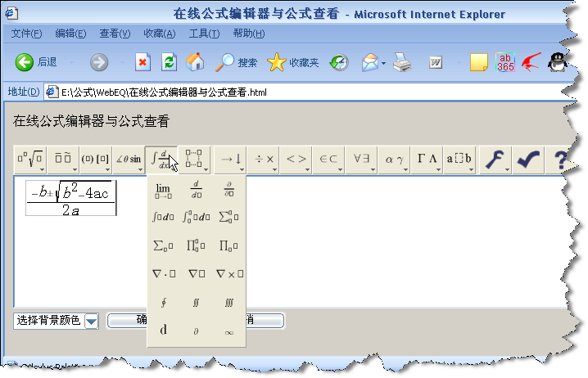Viewport: 588px width, 378px height.
Task: Click the yellow sticky note icon
Action: pyautogui.click(x=479, y=62)
